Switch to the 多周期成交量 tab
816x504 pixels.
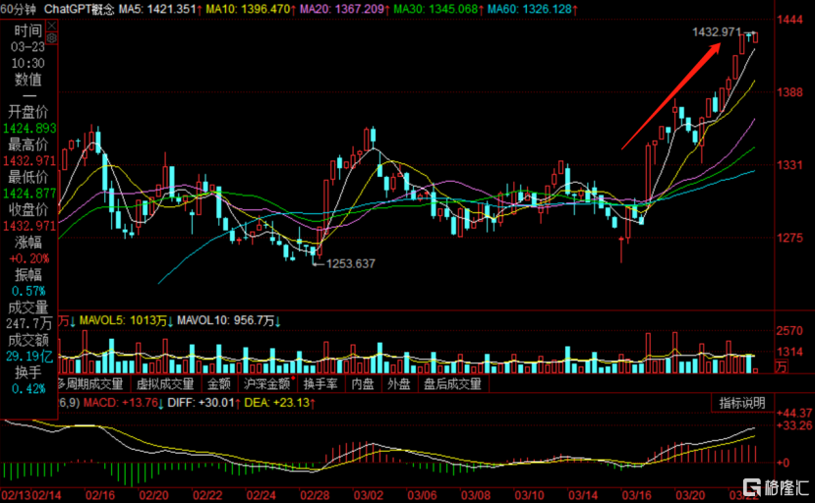point(90,384)
